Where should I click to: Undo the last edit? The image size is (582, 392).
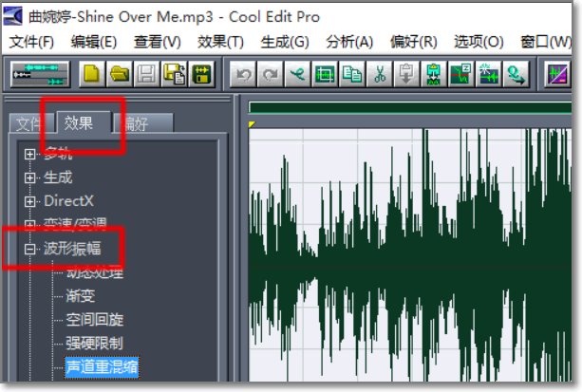pos(243,74)
